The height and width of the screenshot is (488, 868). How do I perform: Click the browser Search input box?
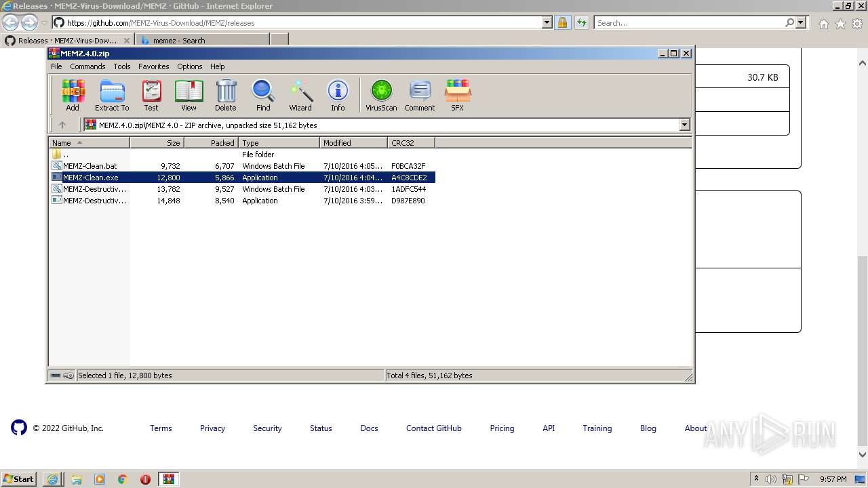(689, 22)
